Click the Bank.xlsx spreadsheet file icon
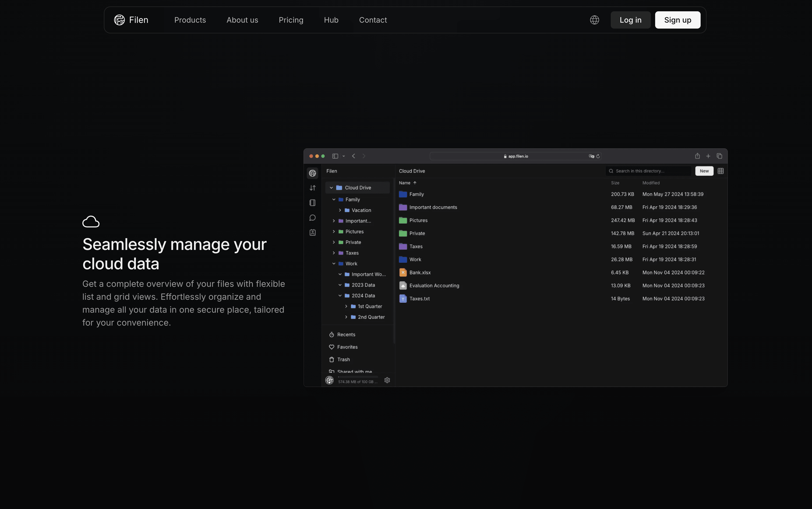812x509 pixels. tap(403, 272)
